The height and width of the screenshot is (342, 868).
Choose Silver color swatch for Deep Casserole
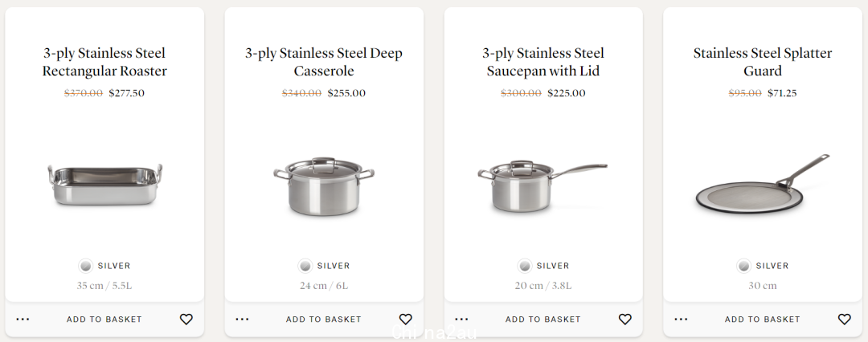(305, 267)
